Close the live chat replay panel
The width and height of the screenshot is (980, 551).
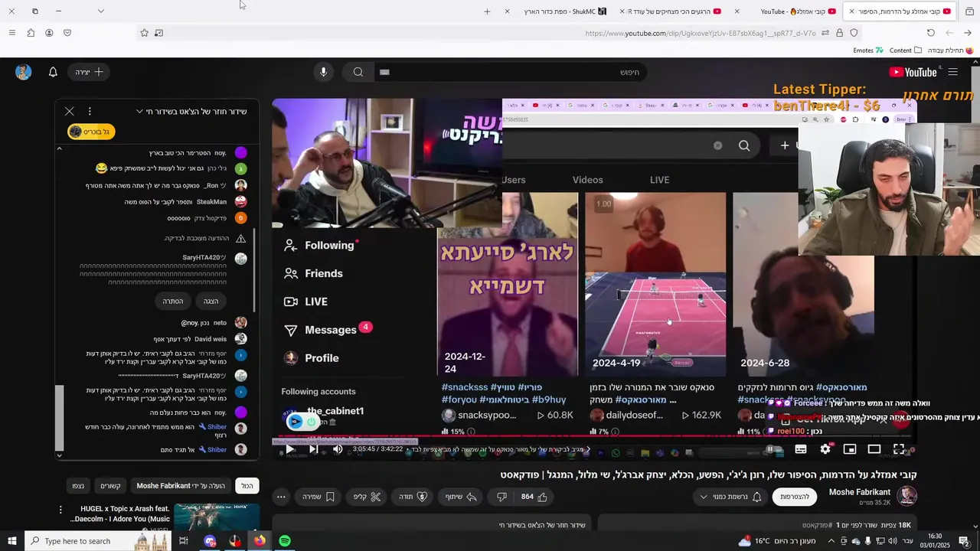[x=69, y=111]
